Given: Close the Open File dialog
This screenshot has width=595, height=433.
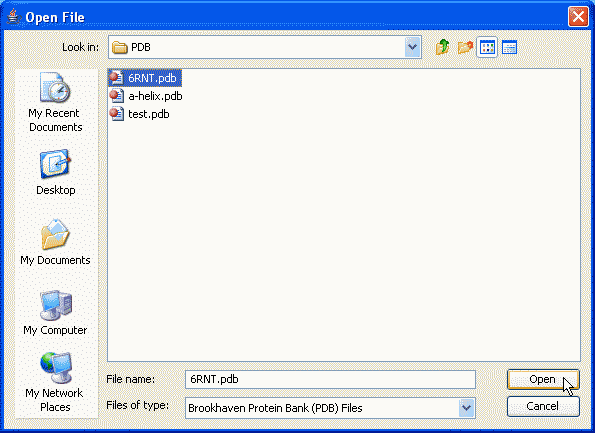Looking at the screenshot, I should [x=578, y=17].
